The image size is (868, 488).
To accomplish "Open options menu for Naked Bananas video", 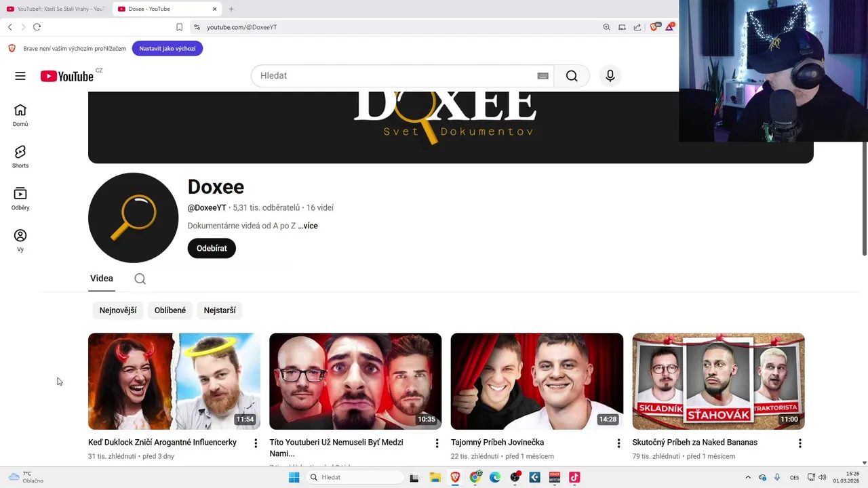I will (x=800, y=443).
